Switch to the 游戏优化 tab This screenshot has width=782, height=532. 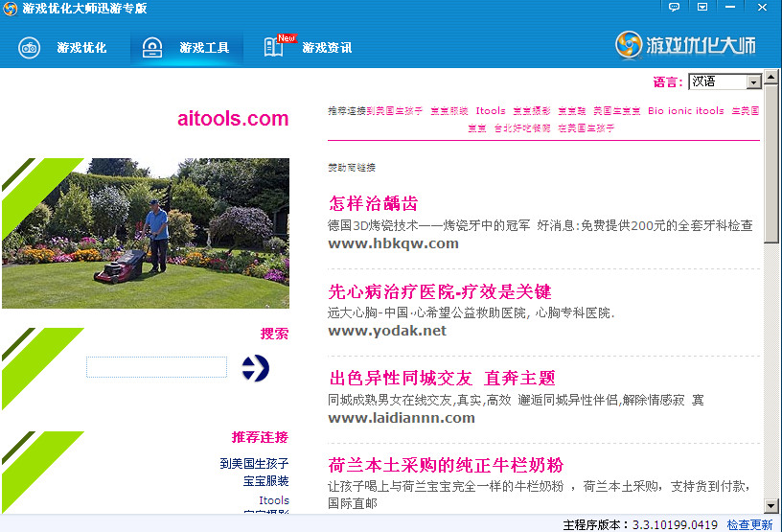coord(81,48)
